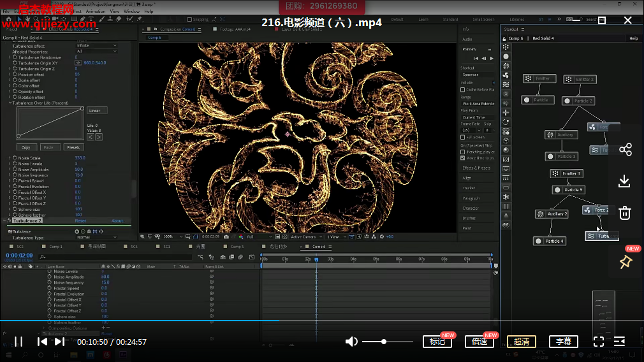Click the Presets button under curve
Image resolution: width=644 pixels, height=362 pixels.
pos(73,147)
